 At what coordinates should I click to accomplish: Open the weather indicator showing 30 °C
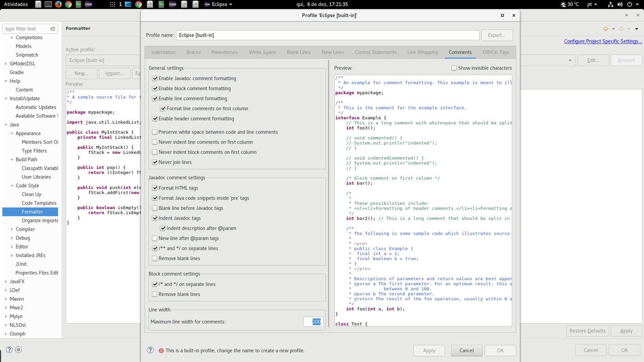569,4
